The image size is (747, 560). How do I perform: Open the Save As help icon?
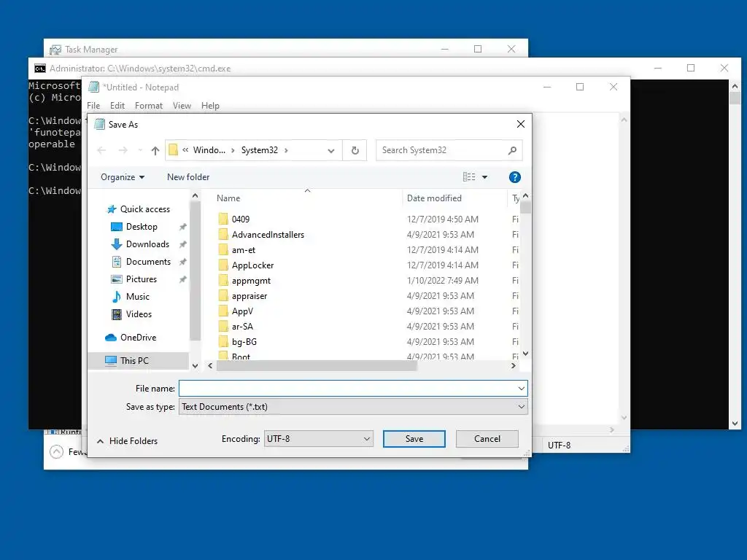(514, 177)
